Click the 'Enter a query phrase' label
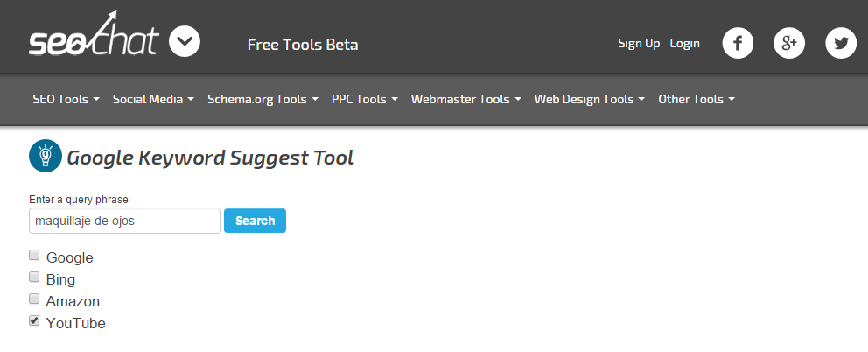The width and height of the screenshot is (868, 352). [x=79, y=200]
